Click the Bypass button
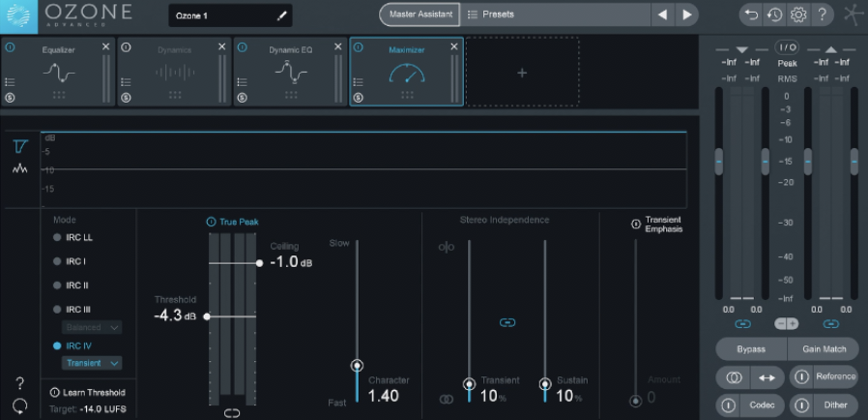The image size is (868, 420). (x=751, y=349)
